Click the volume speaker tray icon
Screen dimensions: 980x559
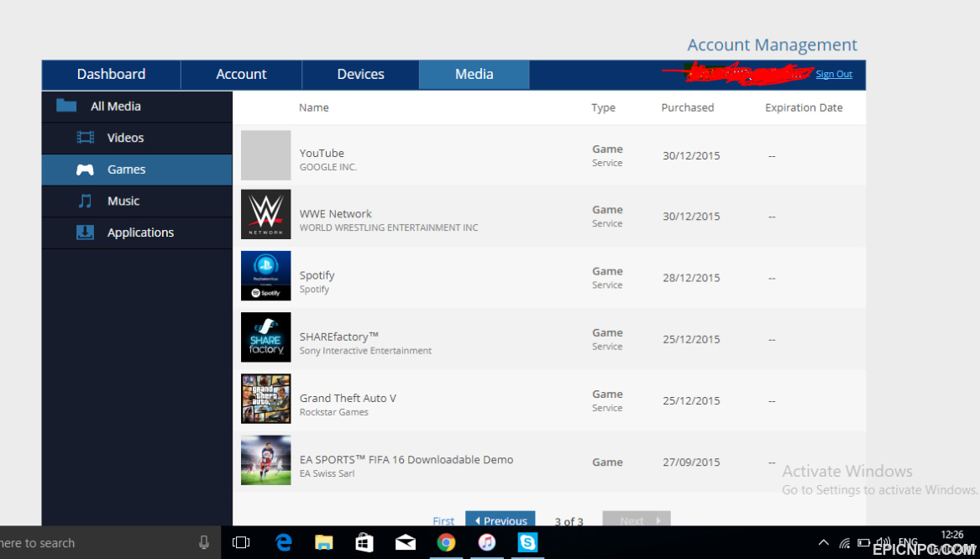(x=883, y=542)
